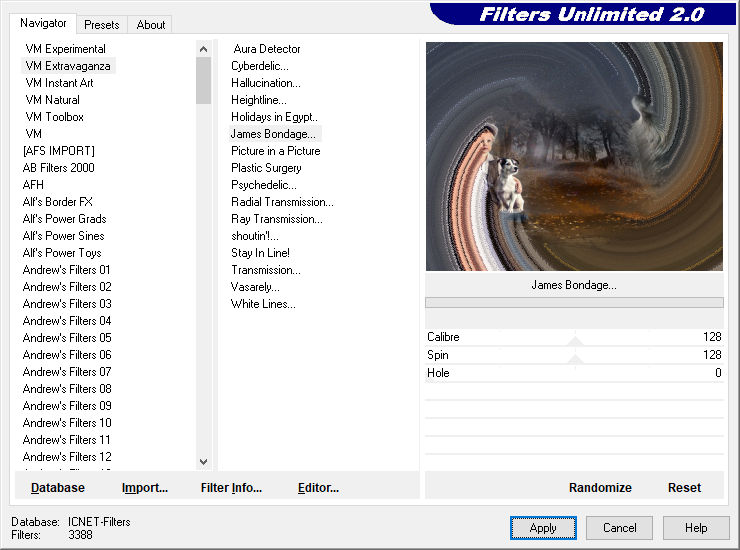This screenshot has width=740, height=550.
Task: Click the category list scroll-down arrow
Action: coord(203,462)
